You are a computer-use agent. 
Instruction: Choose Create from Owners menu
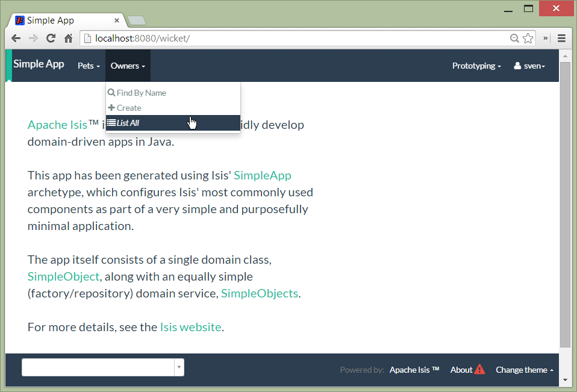point(129,108)
